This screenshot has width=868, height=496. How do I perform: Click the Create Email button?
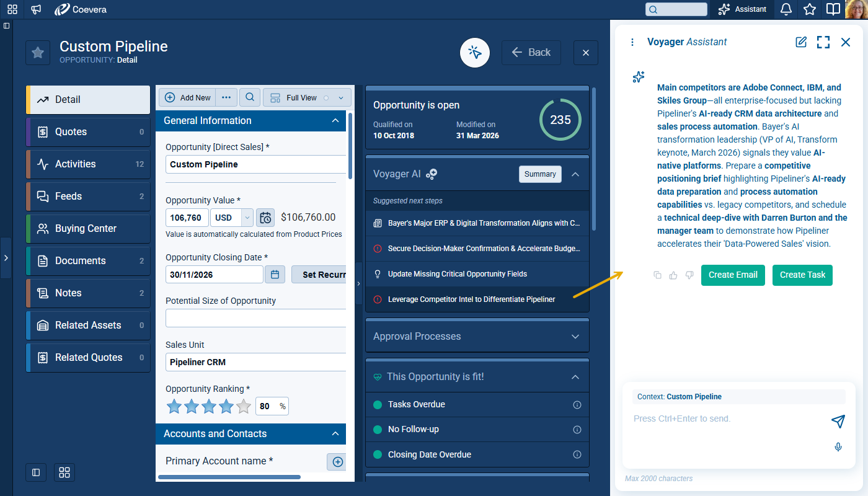[x=733, y=275]
